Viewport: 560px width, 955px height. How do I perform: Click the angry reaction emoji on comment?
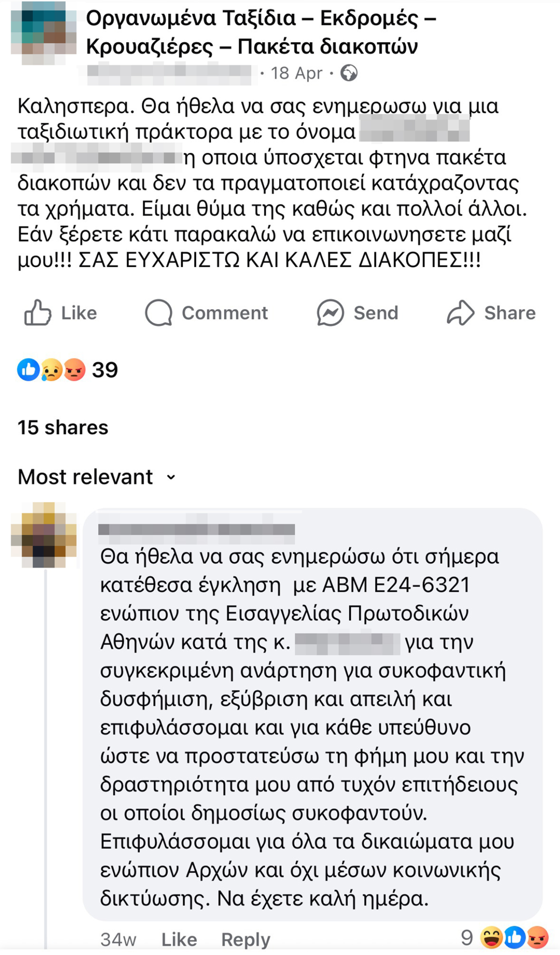[x=538, y=937]
